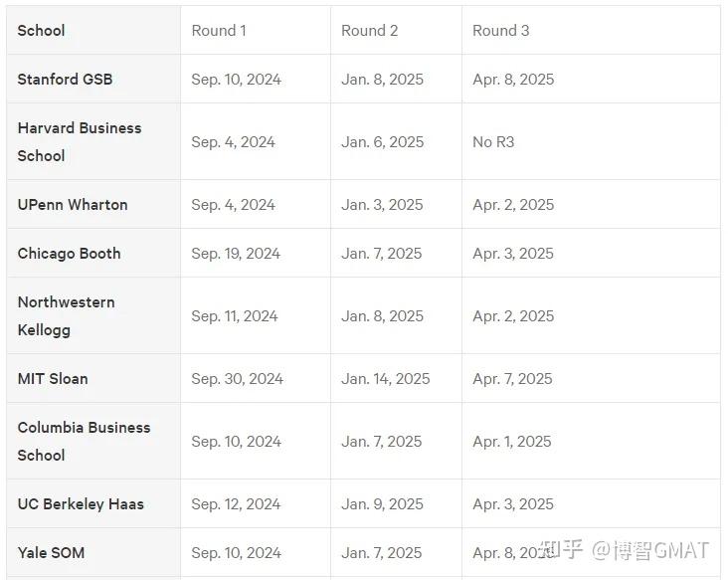Click MIT Sloan's Jan. 14, 2025 deadline
The width and height of the screenshot is (728, 580).
[386, 379]
